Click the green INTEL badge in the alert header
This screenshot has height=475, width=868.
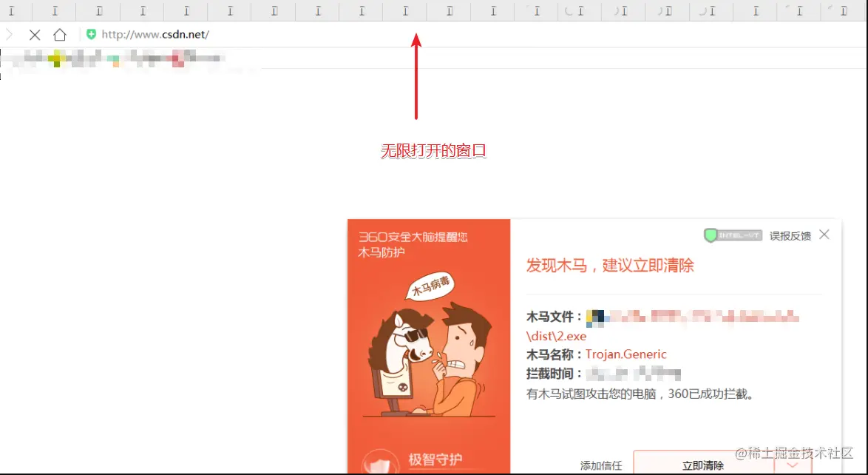[731, 234]
